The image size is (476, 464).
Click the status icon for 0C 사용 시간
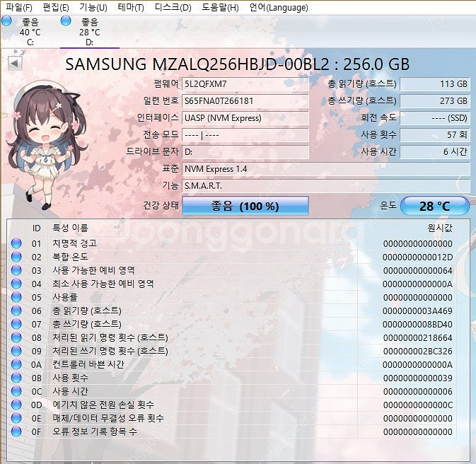coord(16,391)
